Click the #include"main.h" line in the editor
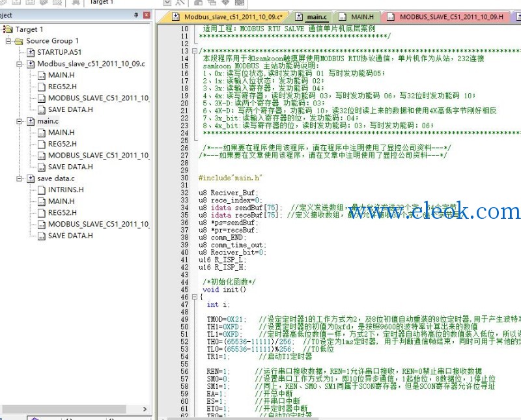The height and width of the screenshot is (420, 521). [x=231, y=178]
